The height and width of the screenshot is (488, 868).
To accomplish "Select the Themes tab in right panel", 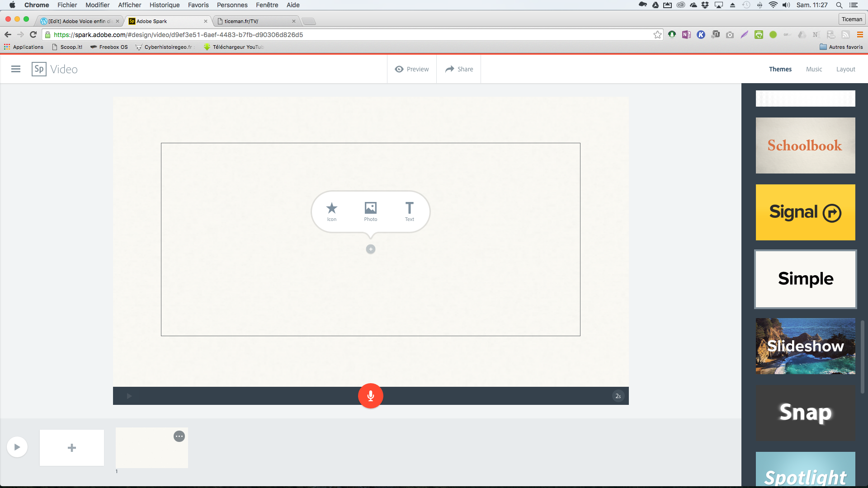I will 780,69.
